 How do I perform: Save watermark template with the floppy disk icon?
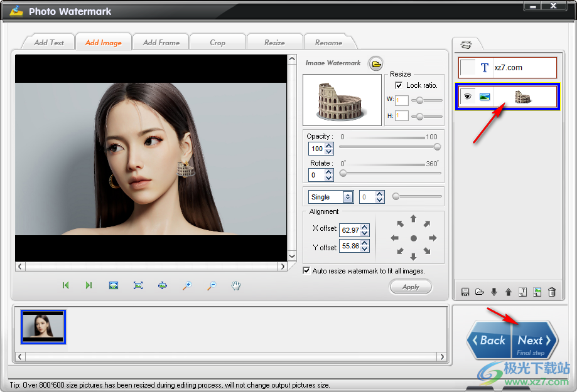point(465,292)
